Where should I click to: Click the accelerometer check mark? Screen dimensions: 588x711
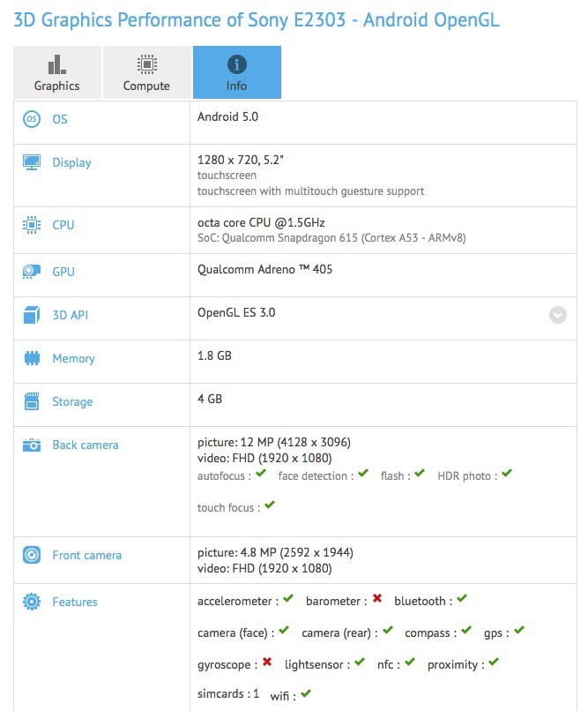point(288,599)
